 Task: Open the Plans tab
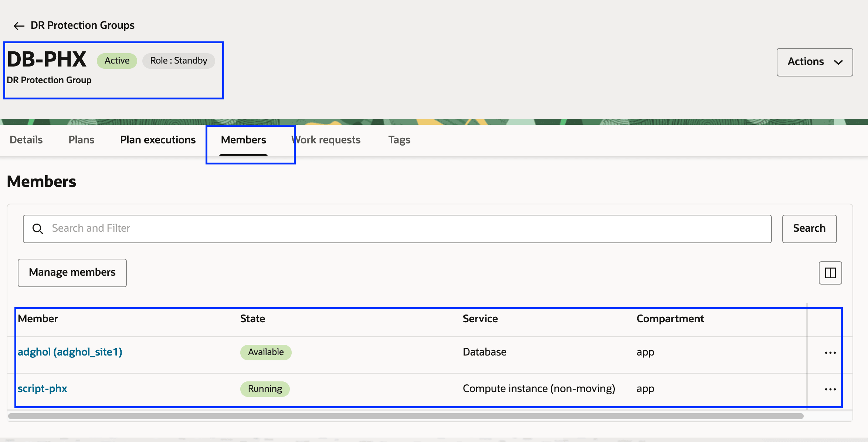81,140
